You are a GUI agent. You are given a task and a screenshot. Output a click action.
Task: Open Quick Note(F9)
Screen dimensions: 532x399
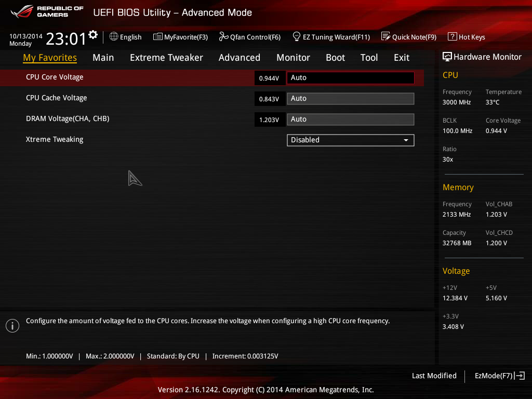(x=414, y=37)
